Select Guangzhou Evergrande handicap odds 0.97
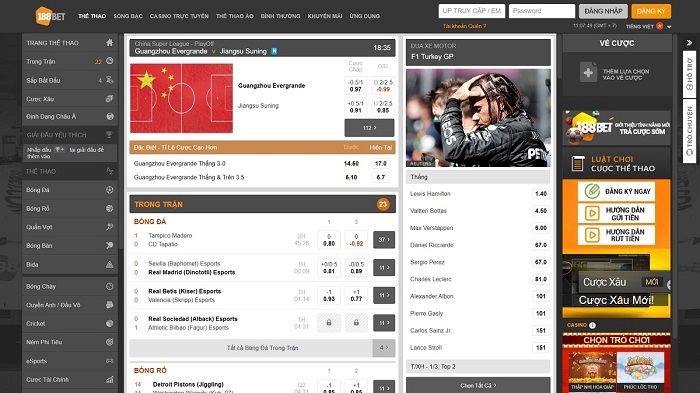Screen dimensions: 700x393 355,86
